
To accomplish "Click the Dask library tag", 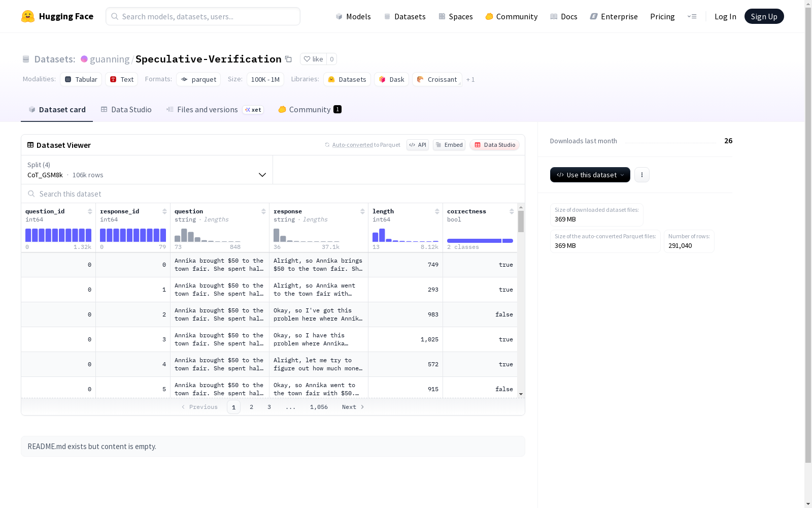I will 391,79.
